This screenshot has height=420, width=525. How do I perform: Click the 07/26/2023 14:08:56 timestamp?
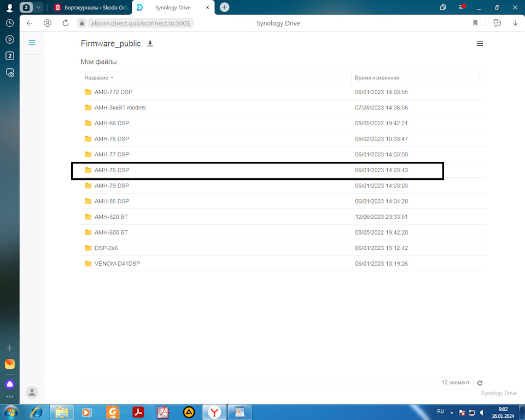tap(381, 108)
